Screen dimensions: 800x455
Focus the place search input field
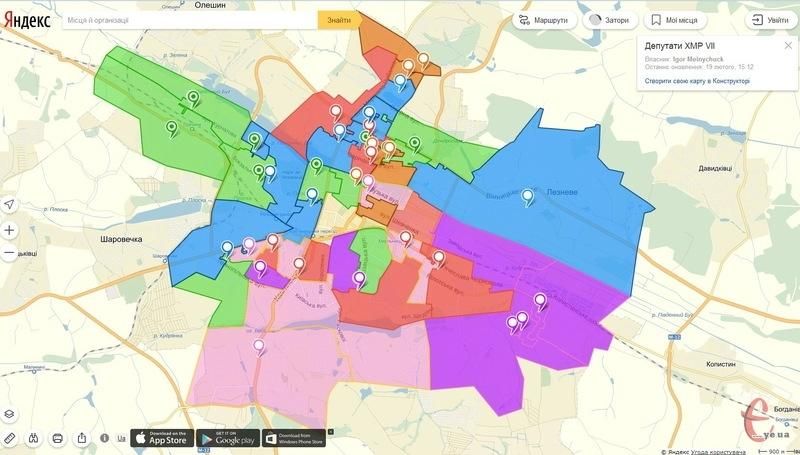click(x=190, y=20)
